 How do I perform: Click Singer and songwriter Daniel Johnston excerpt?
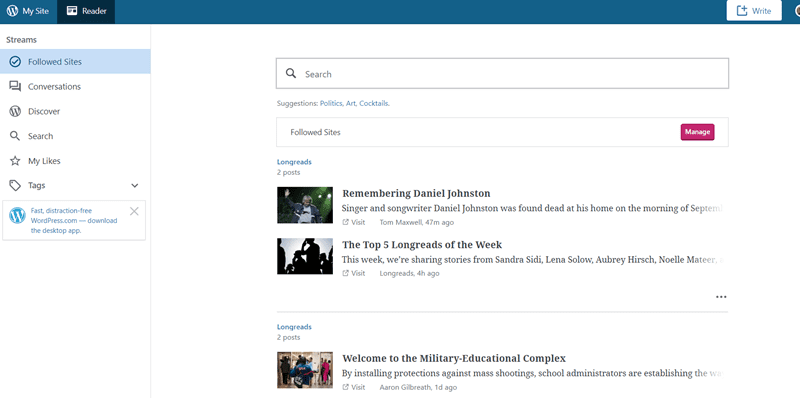coord(533,208)
